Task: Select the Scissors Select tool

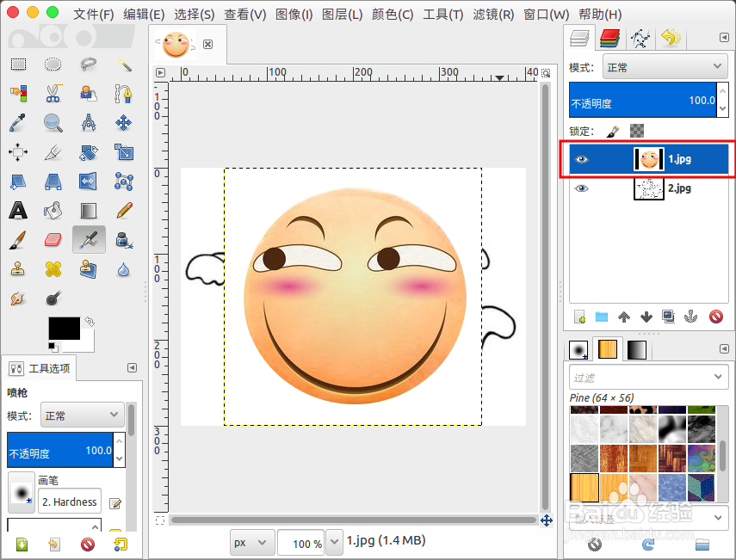Action: click(53, 93)
